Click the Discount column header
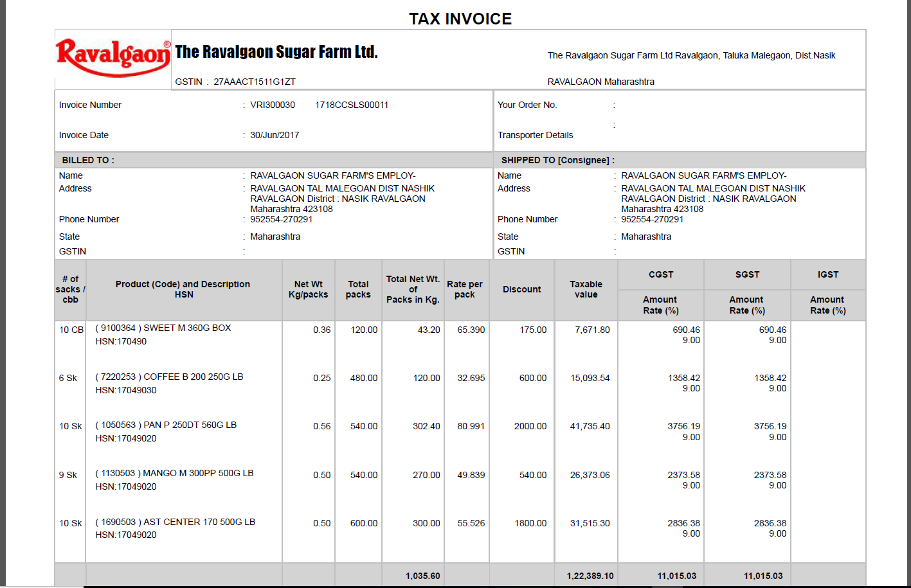Screen dimensions: 911x588 coord(522,289)
